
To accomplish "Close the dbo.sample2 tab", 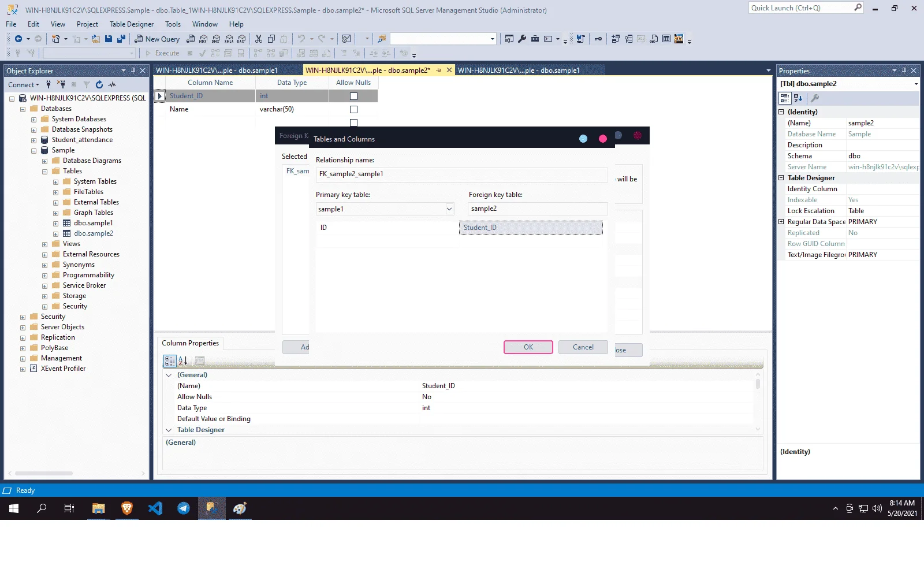I will point(449,70).
